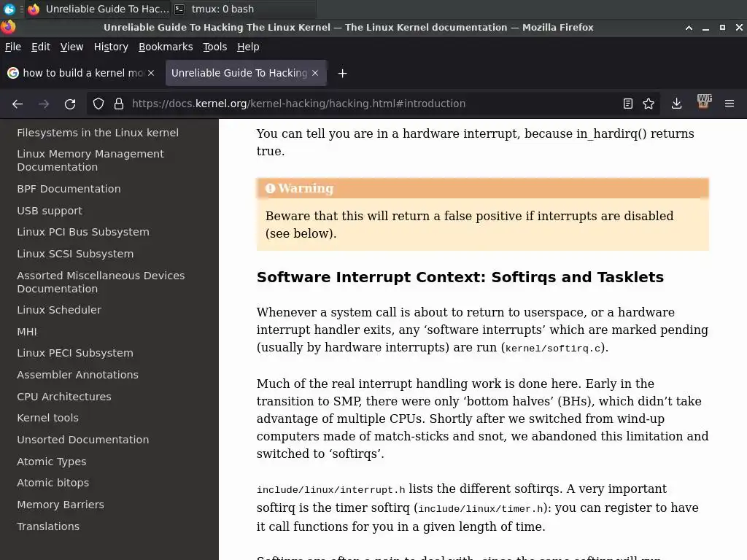This screenshot has width=747, height=560.
Task: Toggle Reader View for this page
Action: 627,104
